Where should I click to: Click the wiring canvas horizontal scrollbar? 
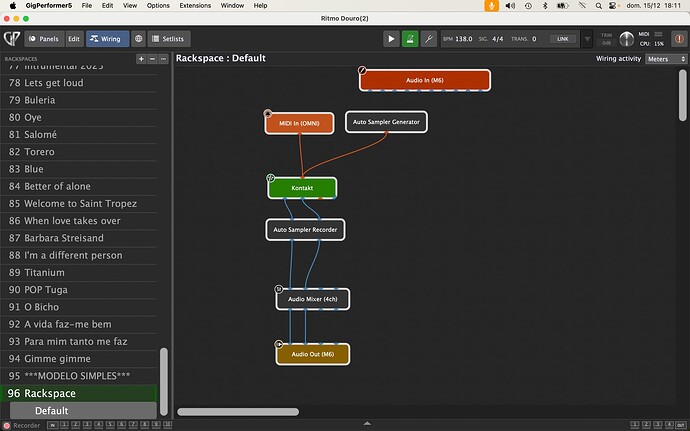[x=238, y=412]
